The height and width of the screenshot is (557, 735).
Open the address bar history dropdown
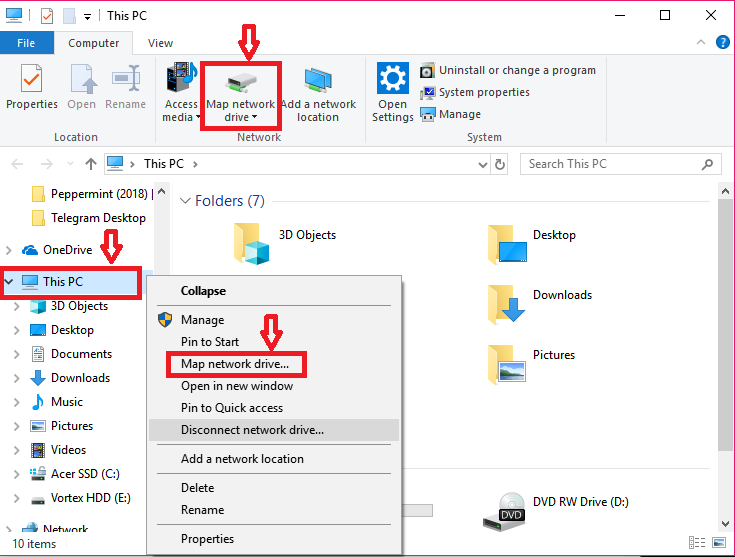point(483,165)
